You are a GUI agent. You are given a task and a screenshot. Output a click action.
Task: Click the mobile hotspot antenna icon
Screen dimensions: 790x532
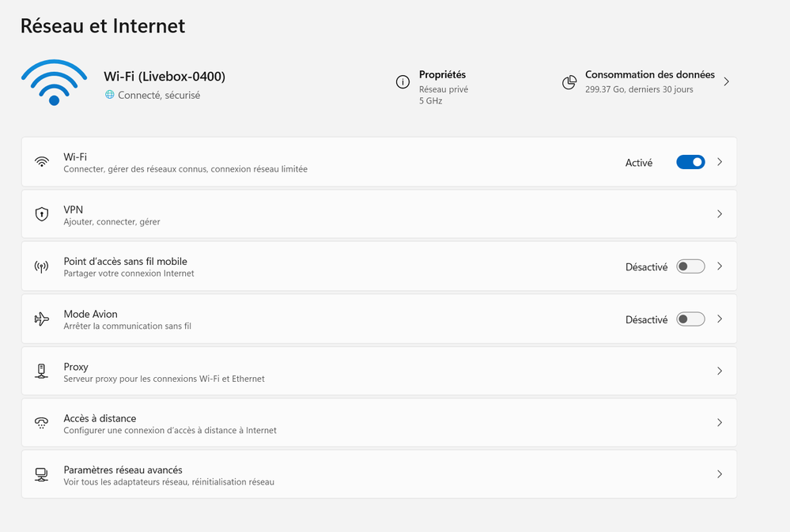click(42, 267)
